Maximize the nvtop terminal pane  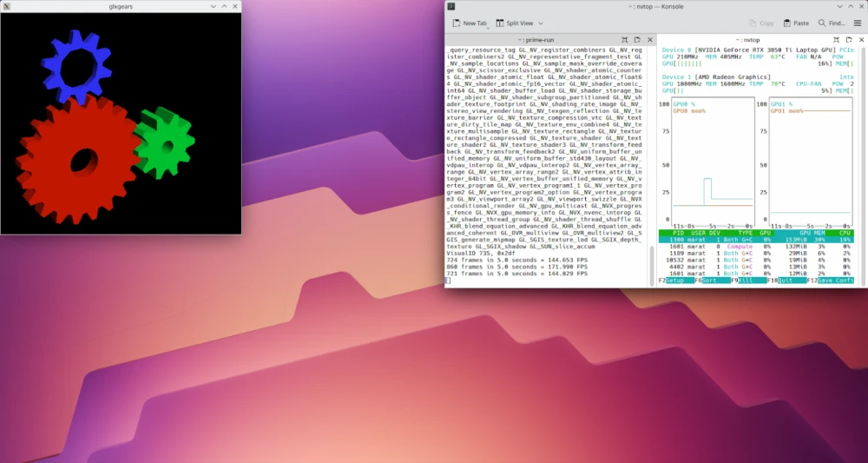837,40
